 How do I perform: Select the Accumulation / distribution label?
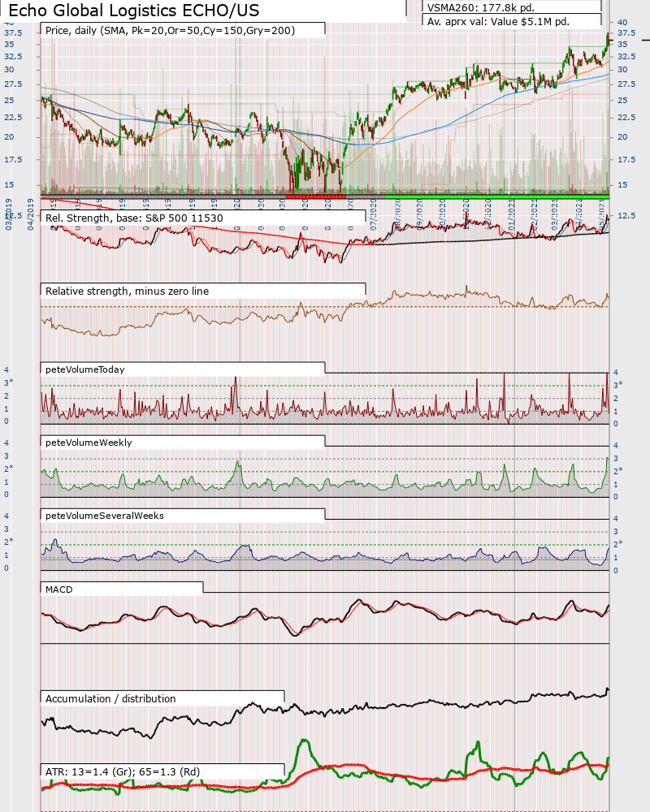click(110, 698)
